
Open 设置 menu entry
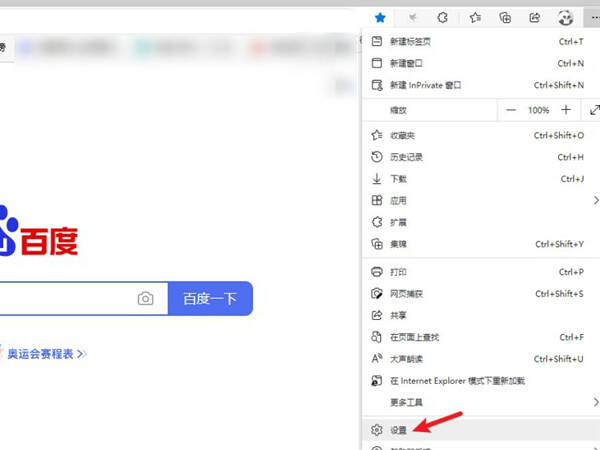[481, 430]
